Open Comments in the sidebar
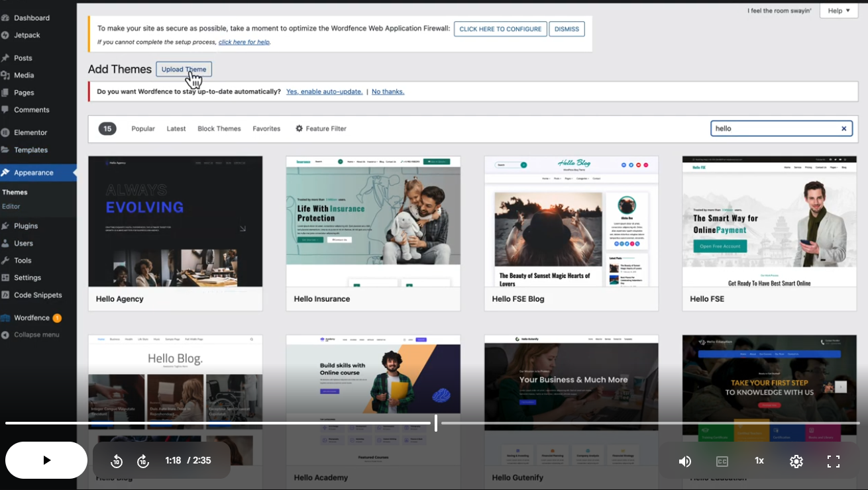The width and height of the screenshot is (868, 490). 32,110
